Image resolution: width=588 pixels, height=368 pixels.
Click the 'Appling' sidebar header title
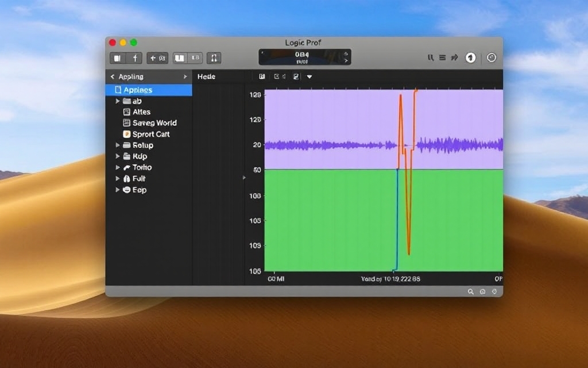pos(131,76)
